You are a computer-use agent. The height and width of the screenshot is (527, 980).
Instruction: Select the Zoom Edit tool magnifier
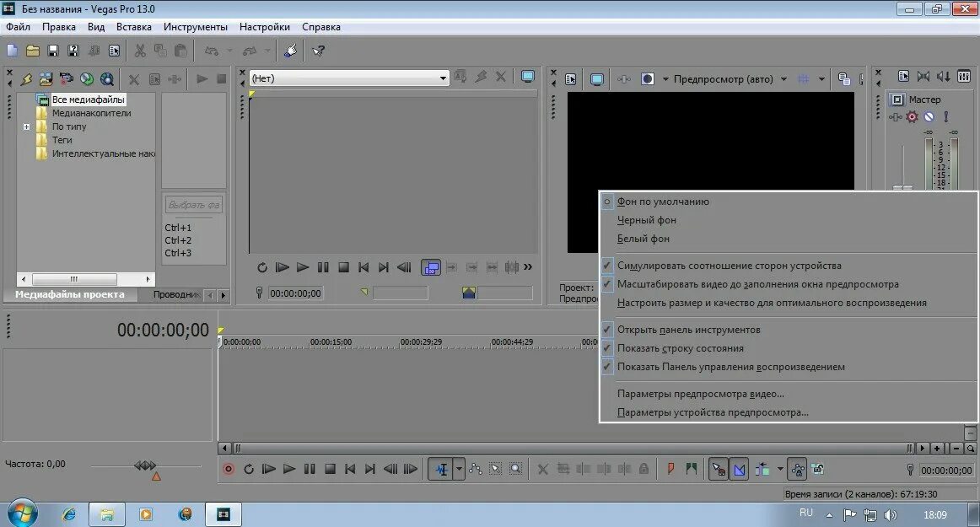point(515,469)
